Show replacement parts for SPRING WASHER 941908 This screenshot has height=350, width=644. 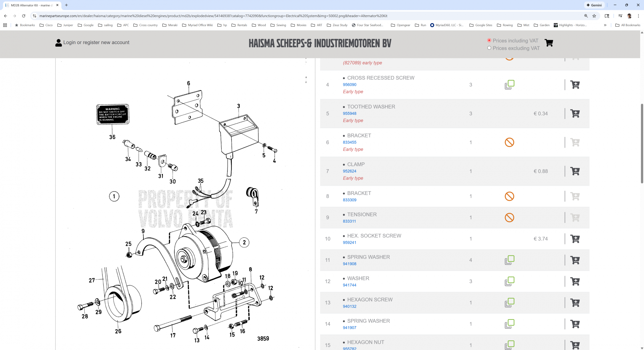pos(509,260)
